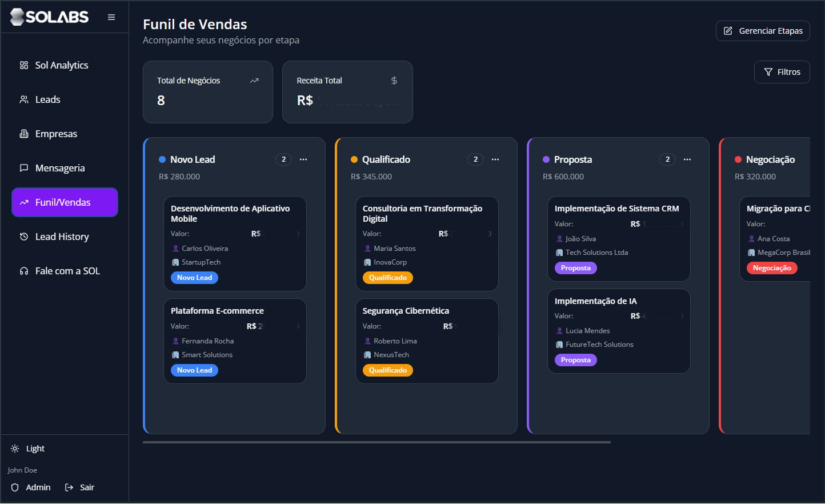Image resolution: width=825 pixels, height=504 pixels.
Task: Open the Novo Lead column options menu
Action: pyautogui.click(x=303, y=159)
